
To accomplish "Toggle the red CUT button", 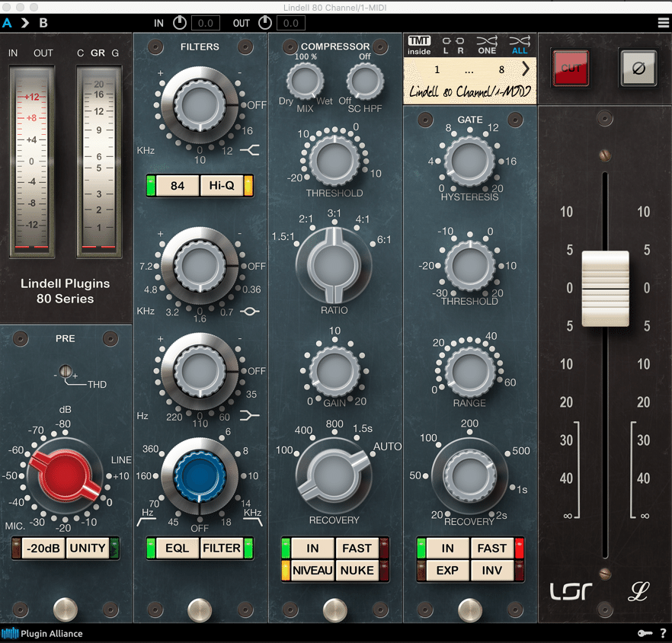I will pyautogui.click(x=570, y=69).
